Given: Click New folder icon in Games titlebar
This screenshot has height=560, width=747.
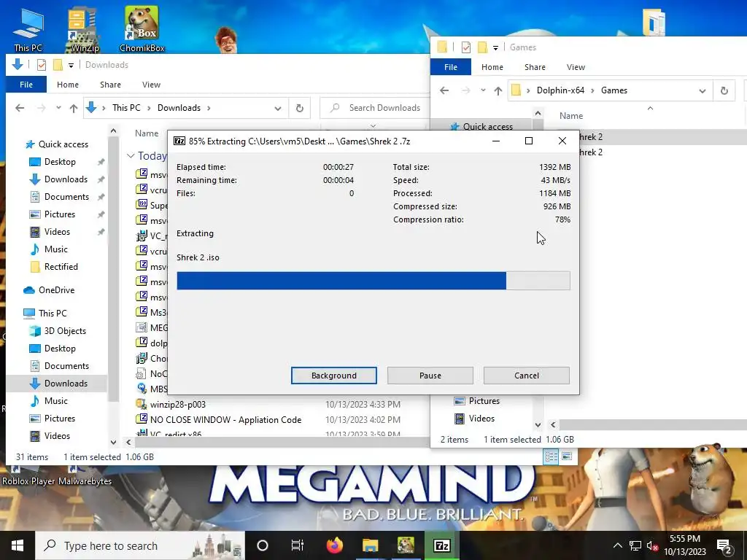Looking at the screenshot, I should coord(483,47).
